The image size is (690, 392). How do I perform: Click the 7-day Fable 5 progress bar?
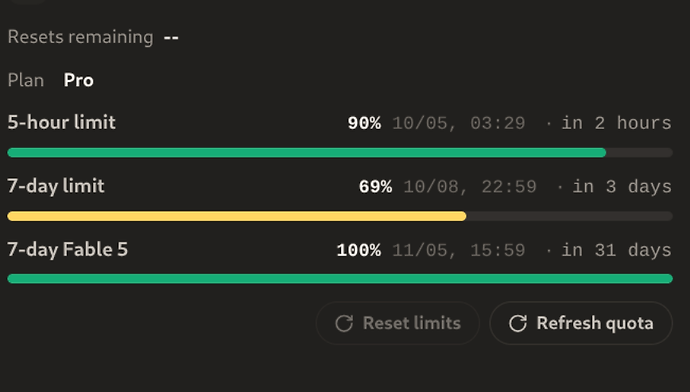[x=340, y=278]
